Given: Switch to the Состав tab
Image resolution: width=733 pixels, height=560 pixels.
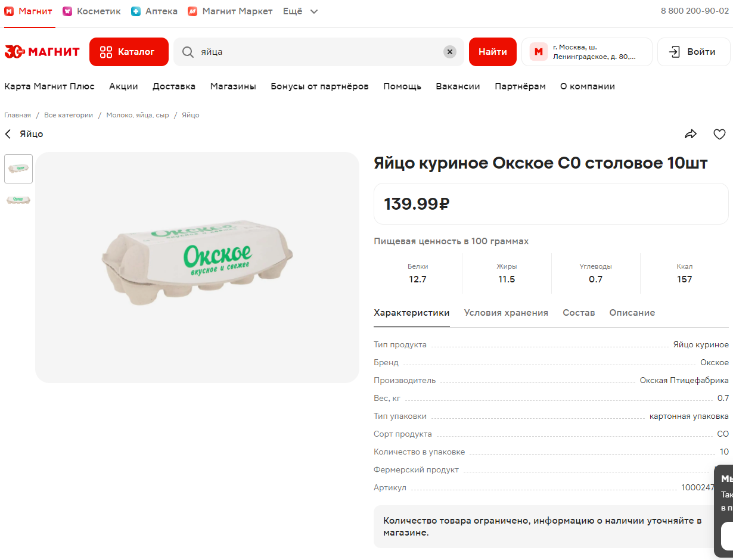Looking at the screenshot, I should pos(579,313).
